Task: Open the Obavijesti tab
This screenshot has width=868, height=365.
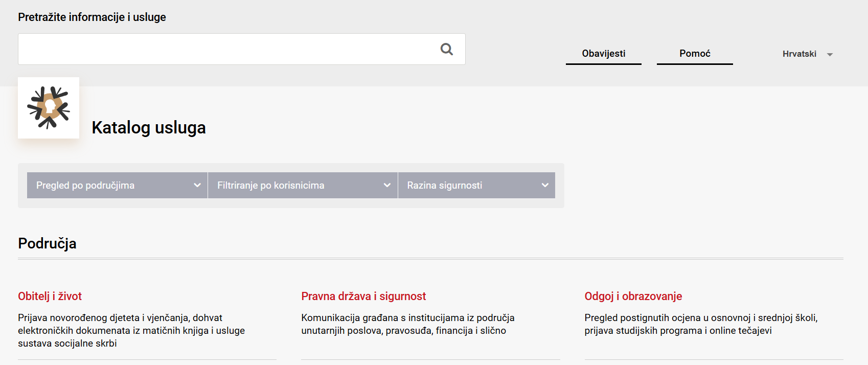Action: 603,54
